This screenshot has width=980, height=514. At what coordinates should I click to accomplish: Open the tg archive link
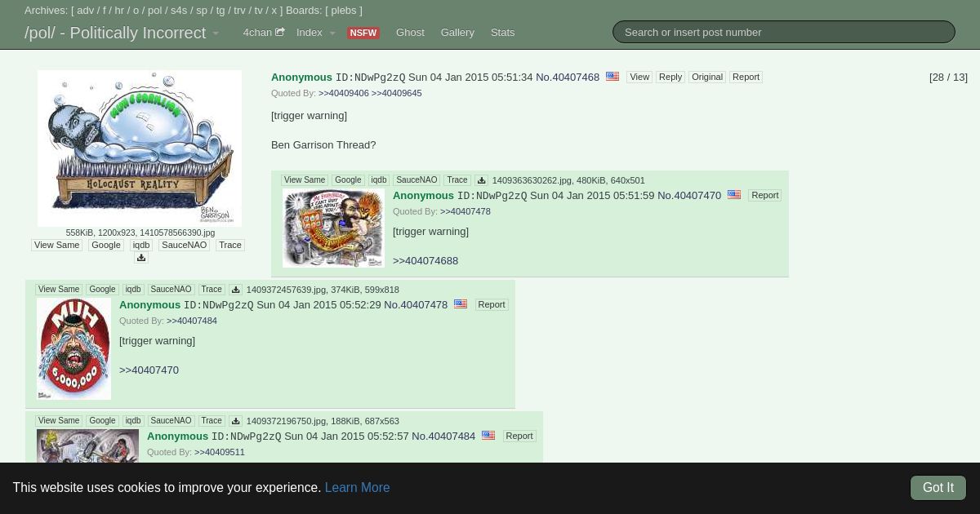[220, 11]
